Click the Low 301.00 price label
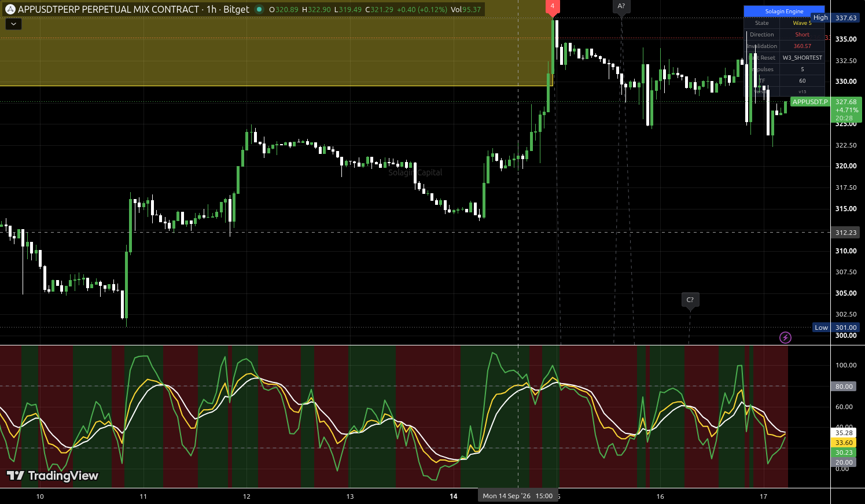The width and height of the screenshot is (865, 504). (x=836, y=328)
